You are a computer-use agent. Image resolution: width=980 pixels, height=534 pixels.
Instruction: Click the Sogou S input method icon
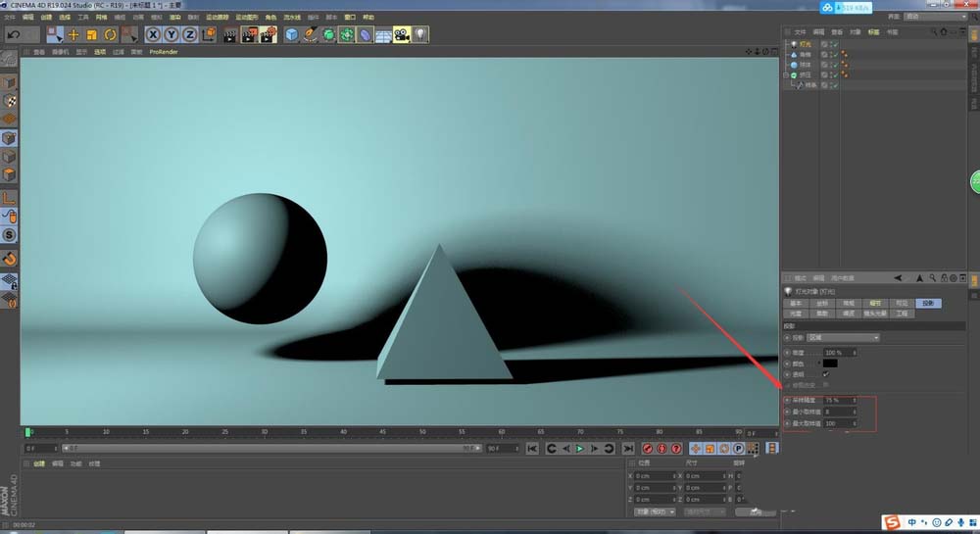pos(892,523)
